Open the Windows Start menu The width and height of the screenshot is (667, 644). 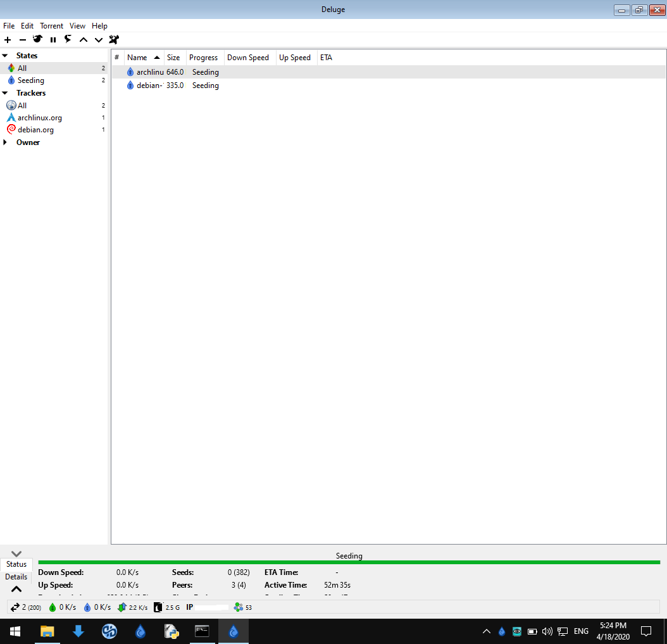tap(15, 631)
